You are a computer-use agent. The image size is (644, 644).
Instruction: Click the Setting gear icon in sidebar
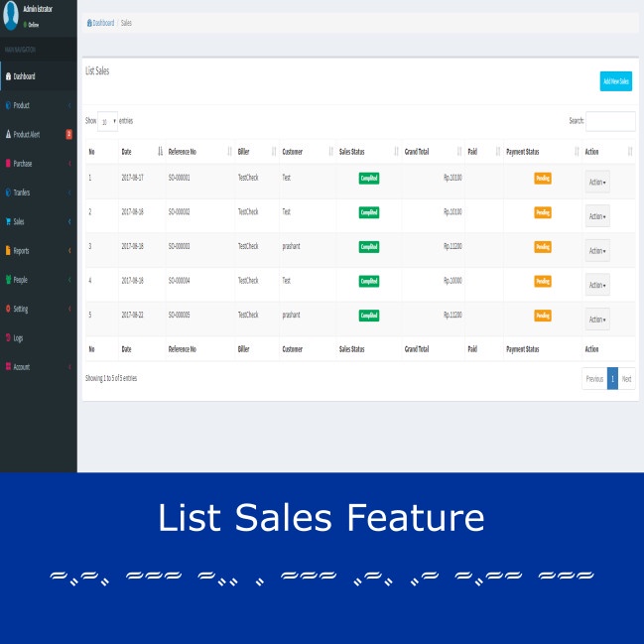point(8,309)
